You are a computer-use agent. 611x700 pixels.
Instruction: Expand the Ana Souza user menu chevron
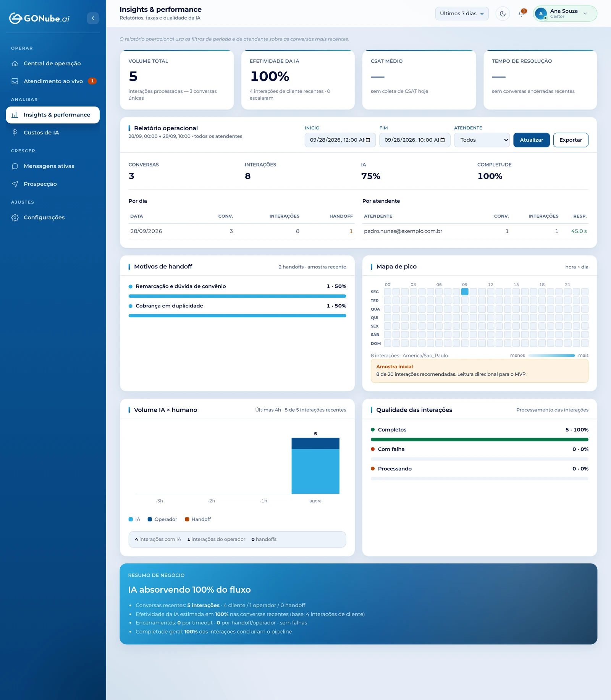point(585,14)
